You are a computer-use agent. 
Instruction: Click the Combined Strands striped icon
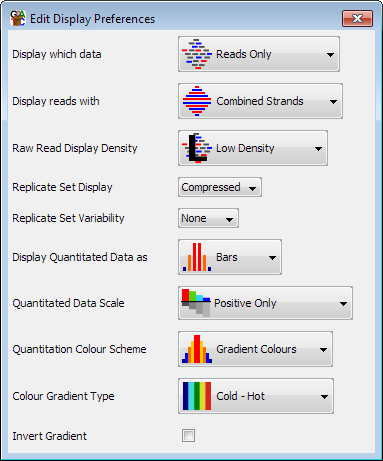pos(197,101)
